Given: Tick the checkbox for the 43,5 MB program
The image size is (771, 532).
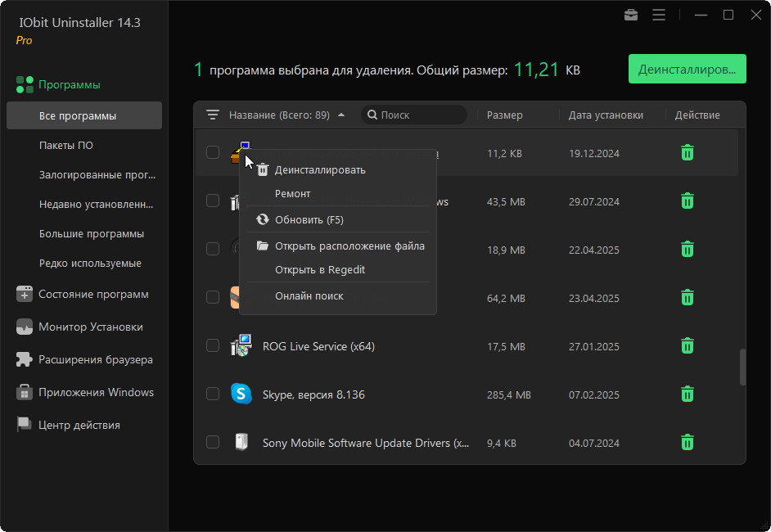Looking at the screenshot, I should pyautogui.click(x=213, y=201).
